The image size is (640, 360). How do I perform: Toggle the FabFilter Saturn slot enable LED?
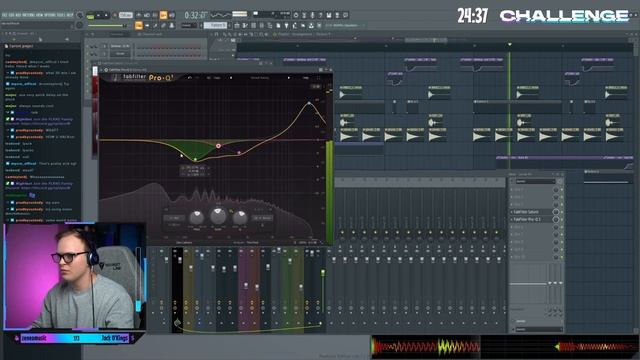pos(562,212)
